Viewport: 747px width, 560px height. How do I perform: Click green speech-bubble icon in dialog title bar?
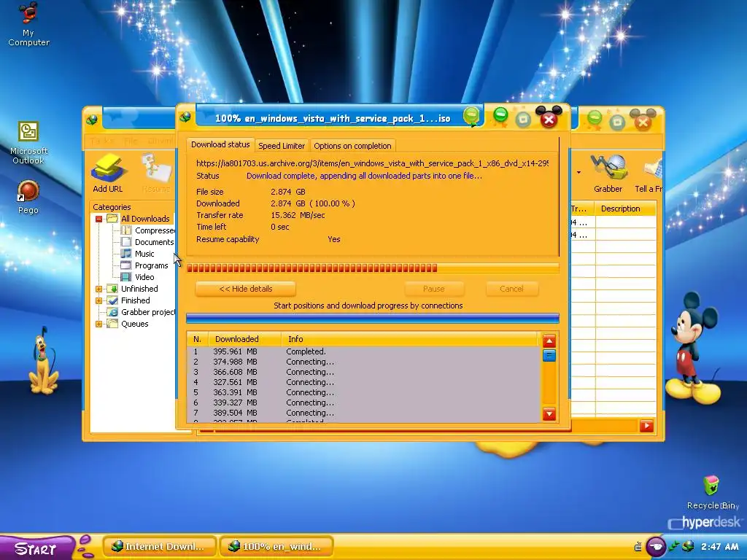[471, 116]
